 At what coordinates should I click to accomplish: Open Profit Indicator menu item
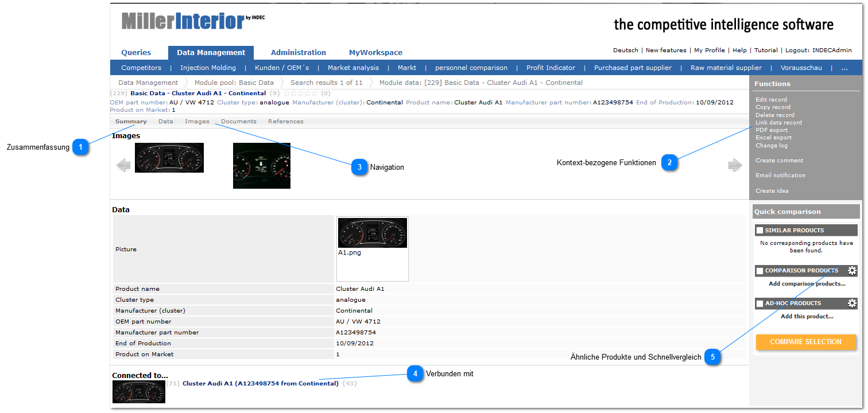tap(551, 68)
